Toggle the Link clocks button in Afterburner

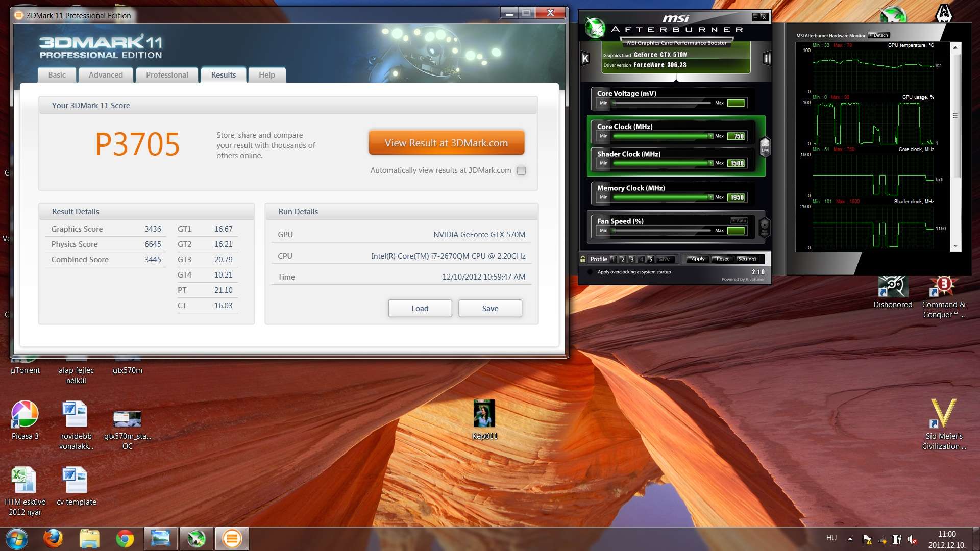[x=765, y=147]
